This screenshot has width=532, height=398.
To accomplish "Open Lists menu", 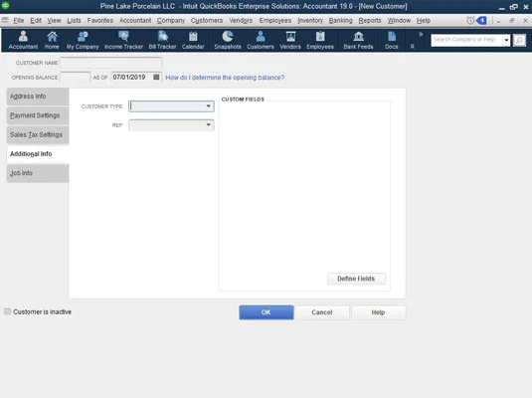I will click(x=74, y=20).
